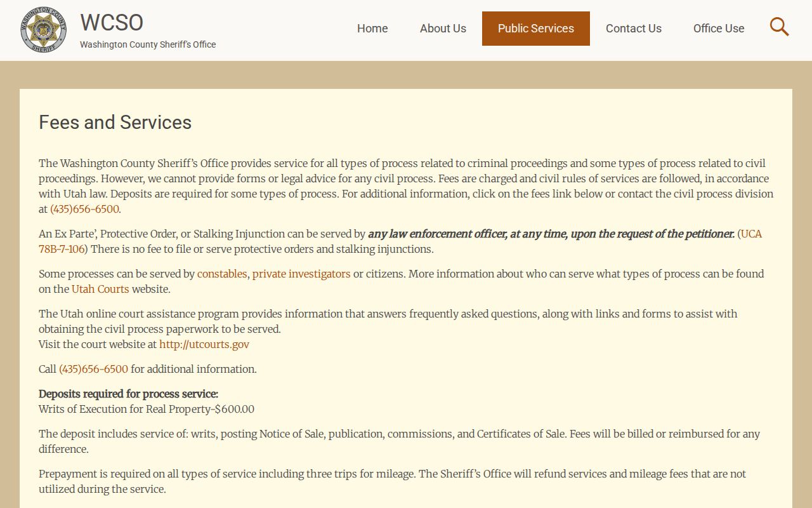The width and height of the screenshot is (812, 508).
Task: Click the "Washington County Sheriff's Office" tagline
Action: click(148, 44)
